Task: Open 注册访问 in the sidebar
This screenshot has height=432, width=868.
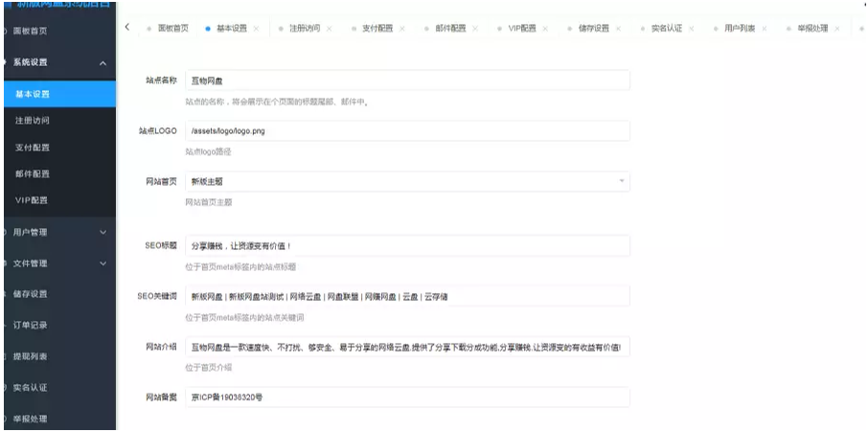Action: click(58, 120)
